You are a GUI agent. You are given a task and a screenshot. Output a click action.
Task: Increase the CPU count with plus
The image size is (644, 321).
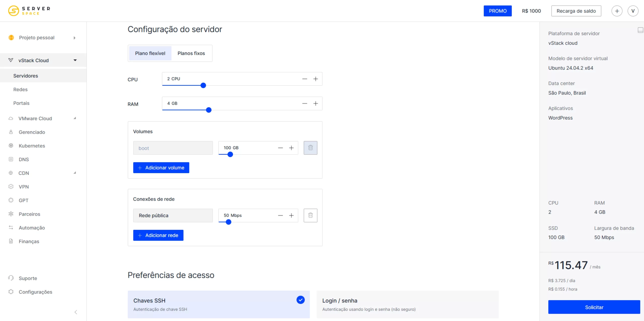point(315,79)
